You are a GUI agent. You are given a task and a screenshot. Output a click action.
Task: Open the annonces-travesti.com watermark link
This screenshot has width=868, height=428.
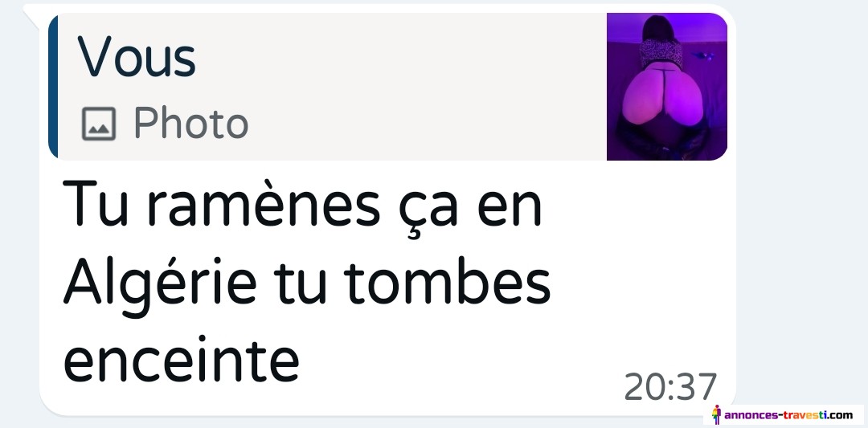click(784, 414)
